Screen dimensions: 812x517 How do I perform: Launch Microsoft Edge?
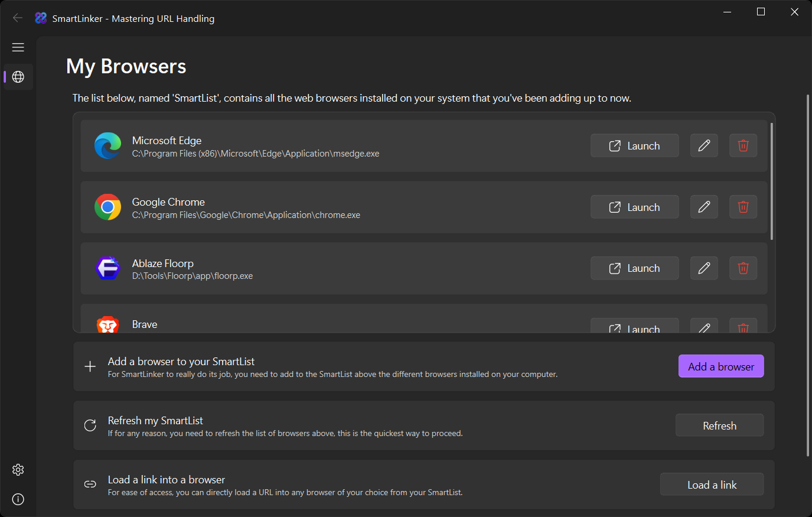(x=635, y=145)
